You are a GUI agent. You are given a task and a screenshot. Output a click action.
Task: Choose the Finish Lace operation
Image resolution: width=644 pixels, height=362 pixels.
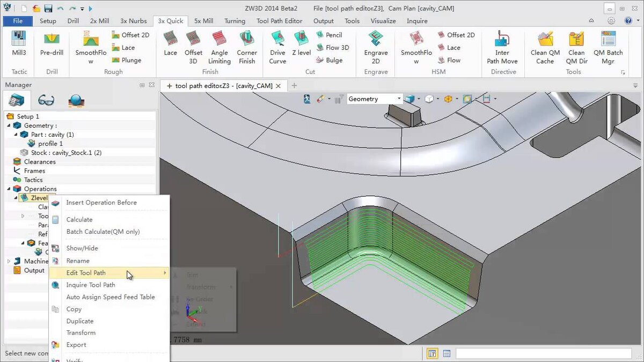tap(171, 43)
